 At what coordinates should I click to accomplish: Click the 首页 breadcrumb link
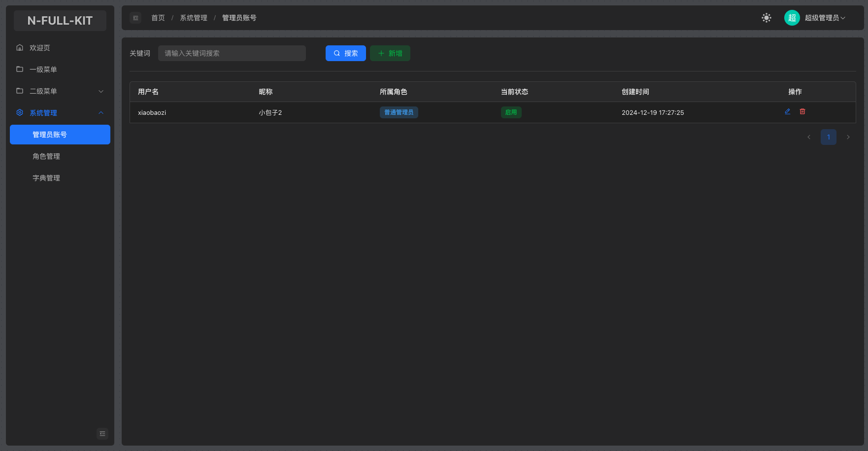point(158,18)
